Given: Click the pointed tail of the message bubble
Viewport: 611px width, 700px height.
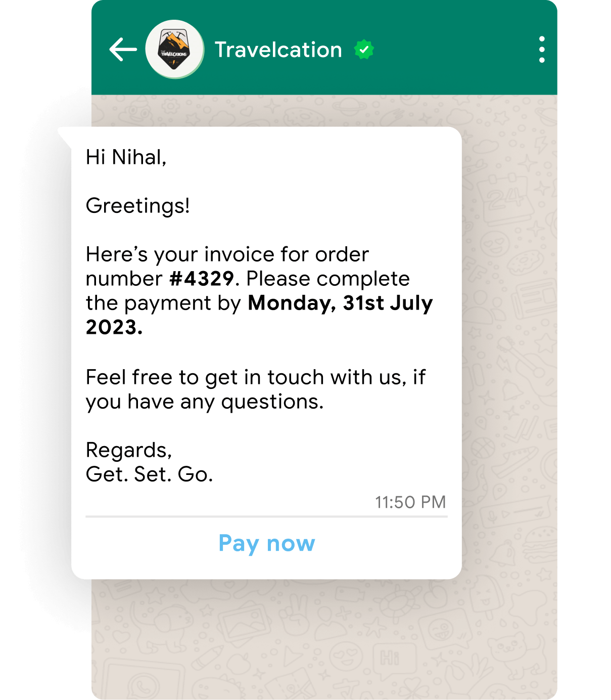Looking at the screenshot, I should [66, 137].
